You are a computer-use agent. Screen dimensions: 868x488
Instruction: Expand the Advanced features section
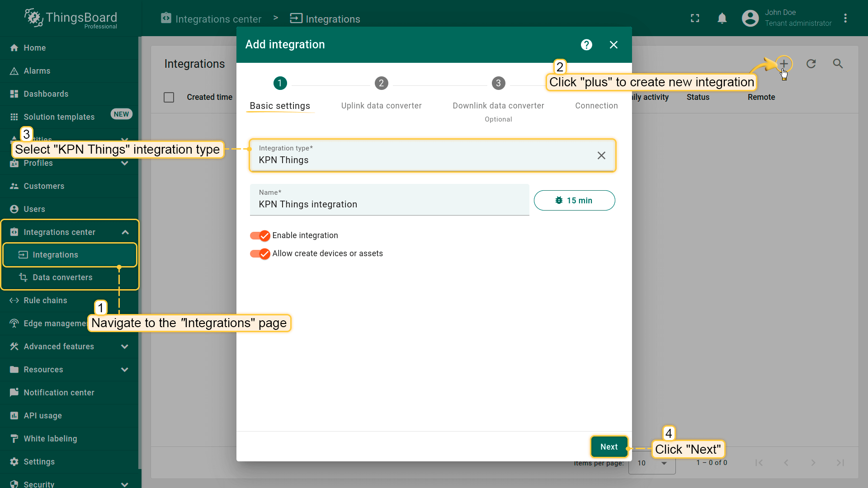125,347
